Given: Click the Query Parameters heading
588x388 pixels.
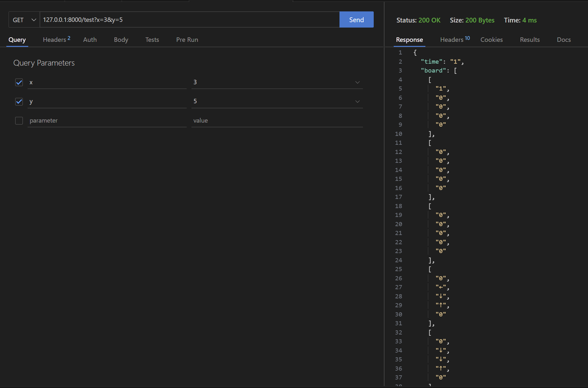Looking at the screenshot, I should coord(44,63).
